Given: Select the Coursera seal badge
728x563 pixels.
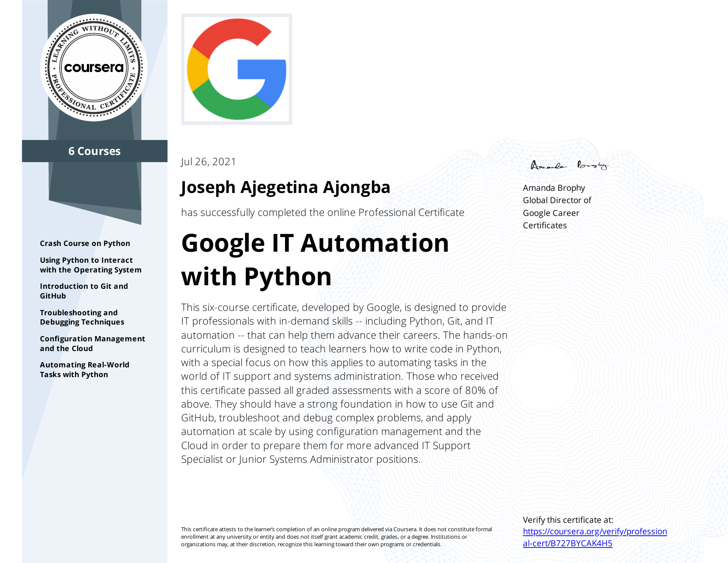Looking at the screenshot, I should (94, 68).
